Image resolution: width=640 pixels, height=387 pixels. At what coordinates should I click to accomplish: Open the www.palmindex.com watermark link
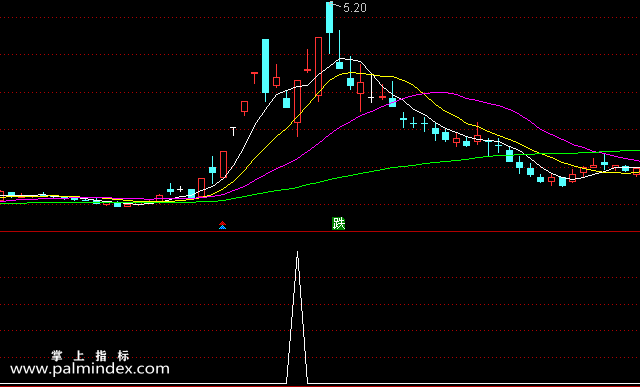point(90,369)
